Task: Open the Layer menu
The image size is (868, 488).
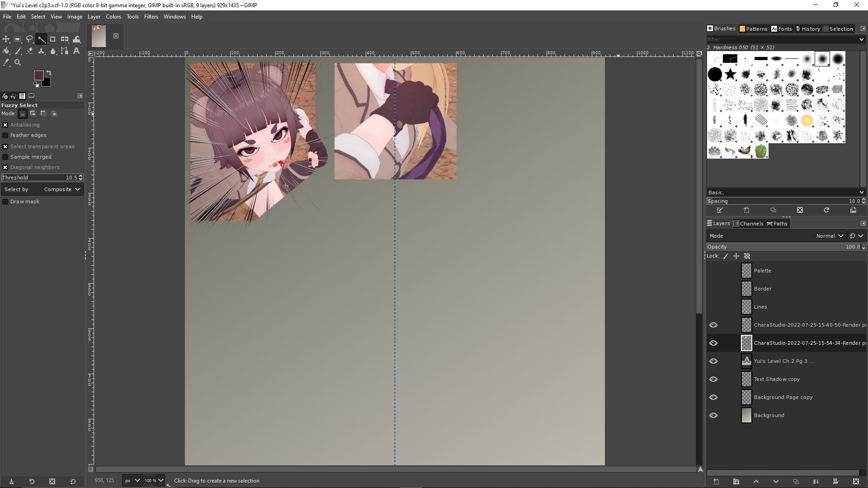Action: [x=94, y=17]
